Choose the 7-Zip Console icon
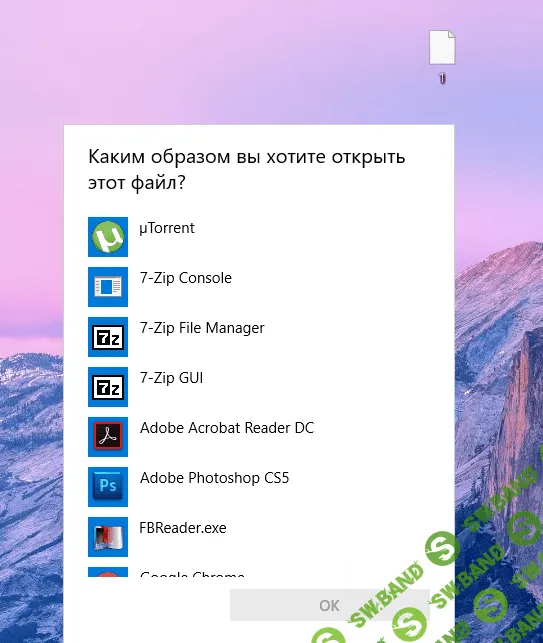543x643 pixels. click(x=108, y=287)
